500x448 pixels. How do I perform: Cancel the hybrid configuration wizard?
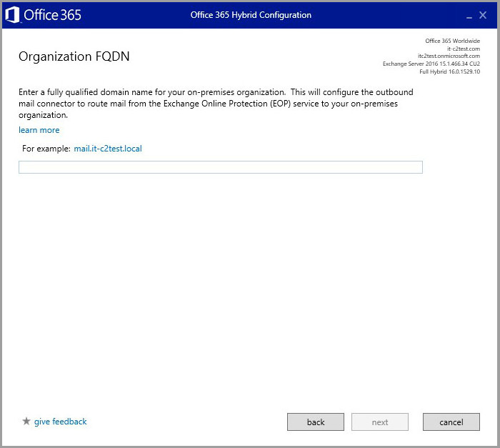(x=451, y=422)
